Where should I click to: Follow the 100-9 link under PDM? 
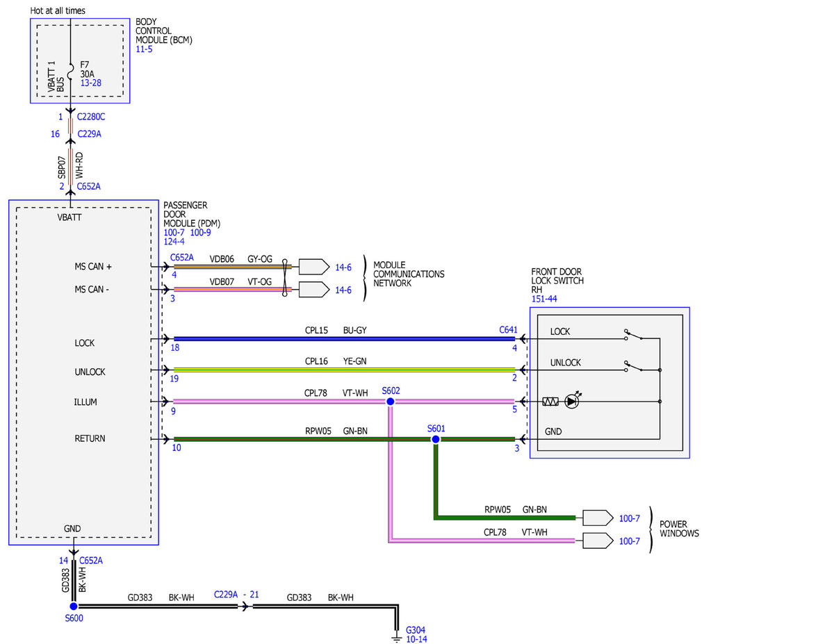click(x=200, y=233)
